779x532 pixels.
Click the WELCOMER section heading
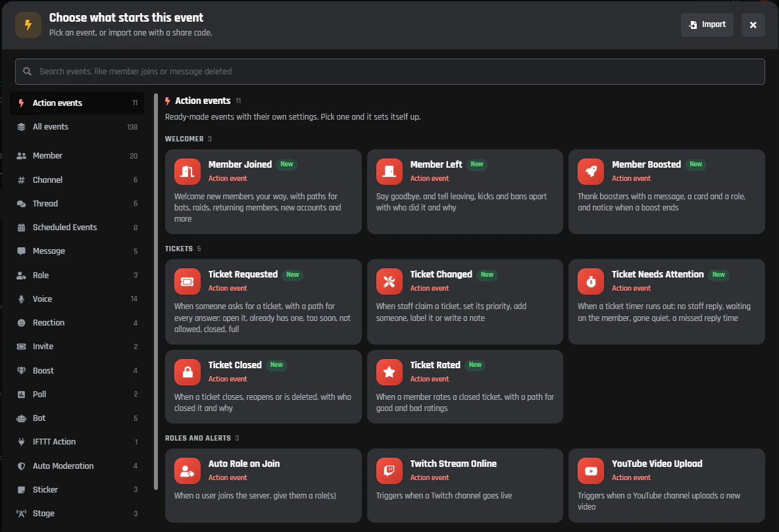(x=184, y=139)
